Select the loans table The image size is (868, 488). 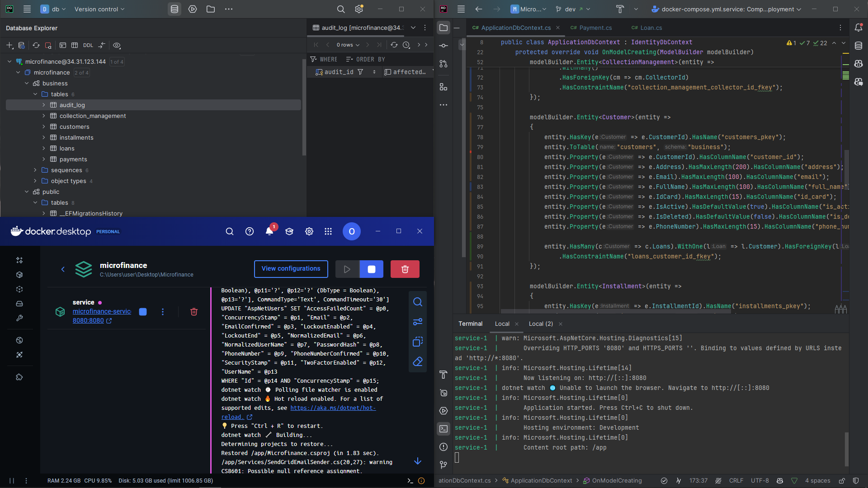(67, 148)
